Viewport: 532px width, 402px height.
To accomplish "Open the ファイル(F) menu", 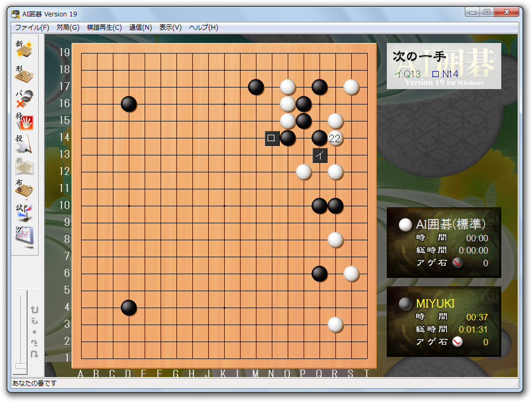I will pos(32,28).
